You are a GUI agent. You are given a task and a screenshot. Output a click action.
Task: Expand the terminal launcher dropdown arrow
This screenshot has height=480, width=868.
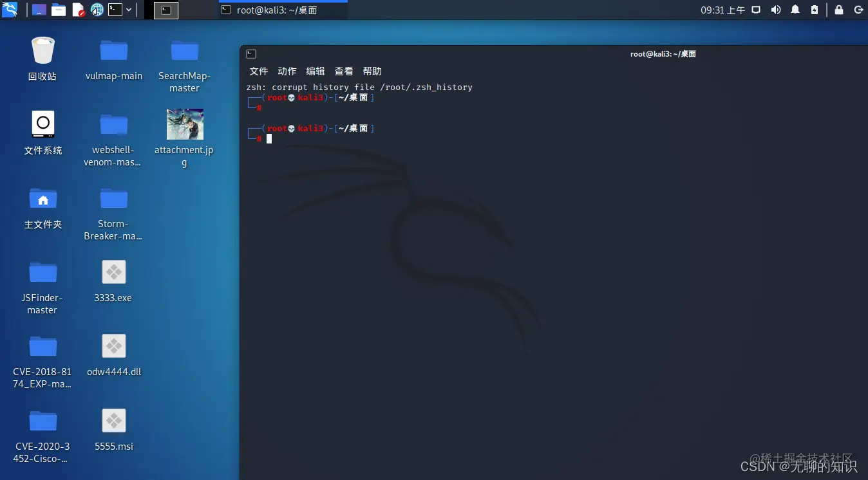[129, 10]
